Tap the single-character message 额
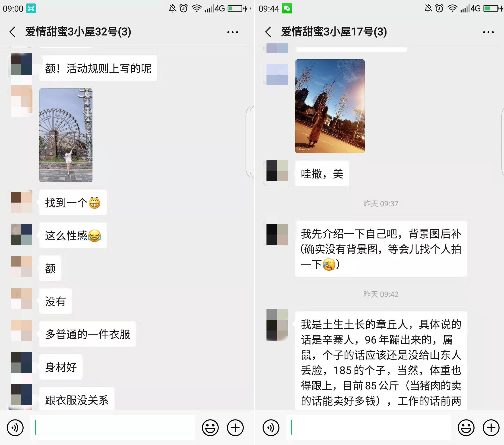 [50, 268]
